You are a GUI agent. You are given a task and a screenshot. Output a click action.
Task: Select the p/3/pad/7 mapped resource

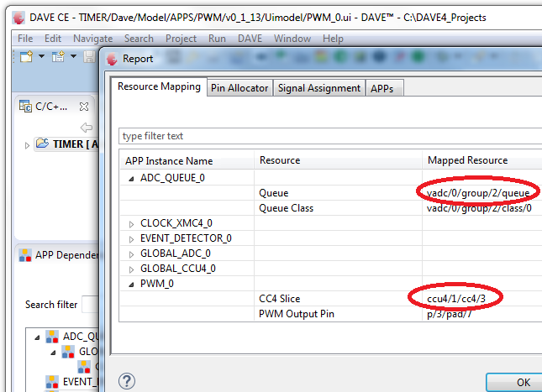[450, 314]
